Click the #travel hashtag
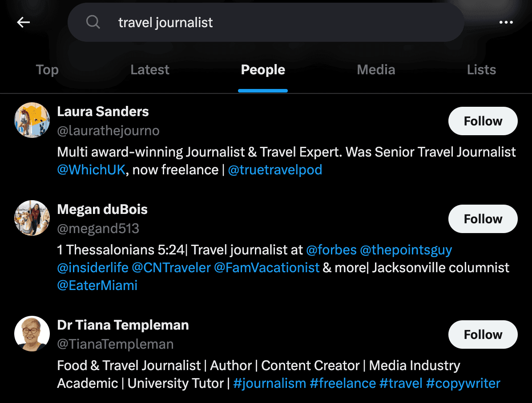The image size is (532, 403). click(401, 383)
